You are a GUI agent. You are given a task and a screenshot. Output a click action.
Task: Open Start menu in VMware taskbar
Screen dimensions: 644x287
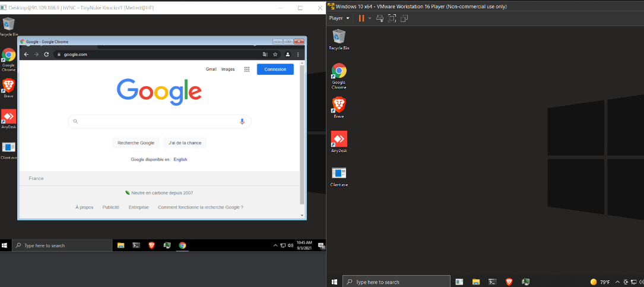coord(334,282)
